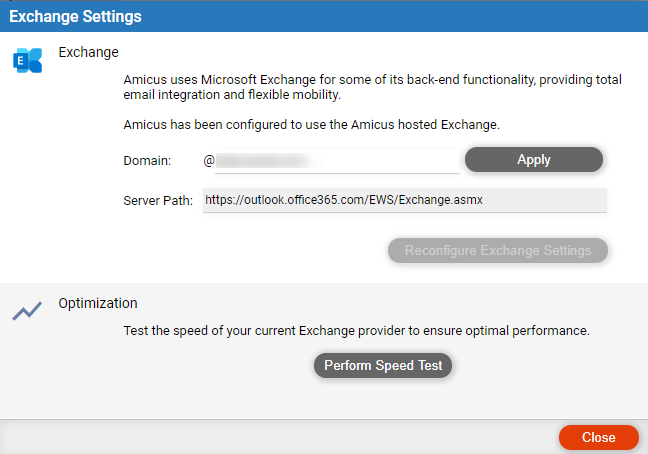Click the Amicus hosted Exchange status text

tap(312, 125)
